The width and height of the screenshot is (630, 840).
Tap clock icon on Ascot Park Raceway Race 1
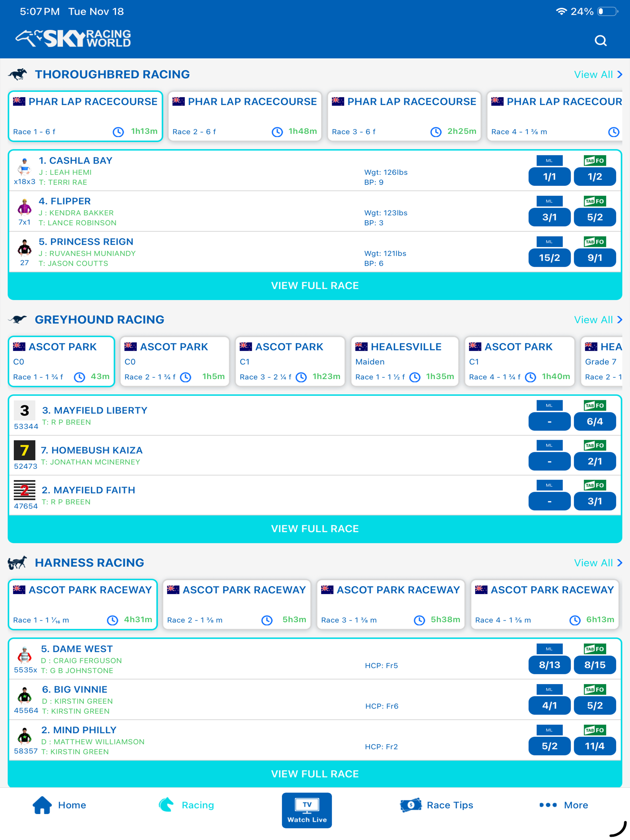pos(112,620)
